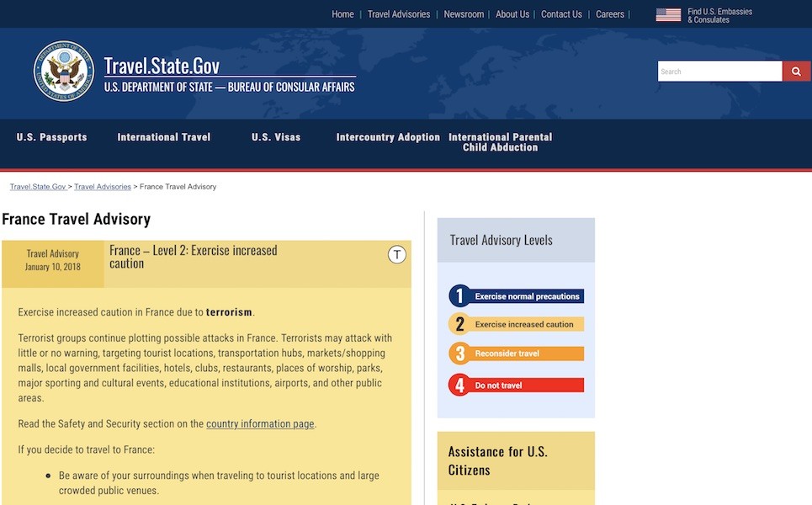Click the Travel.State.Gov site title
812x505 pixels.
pos(162,66)
